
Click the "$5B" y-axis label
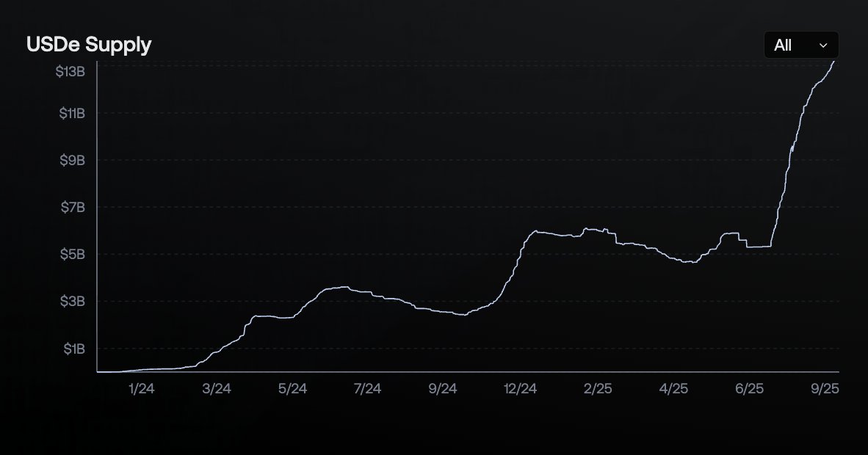pyautogui.click(x=73, y=254)
